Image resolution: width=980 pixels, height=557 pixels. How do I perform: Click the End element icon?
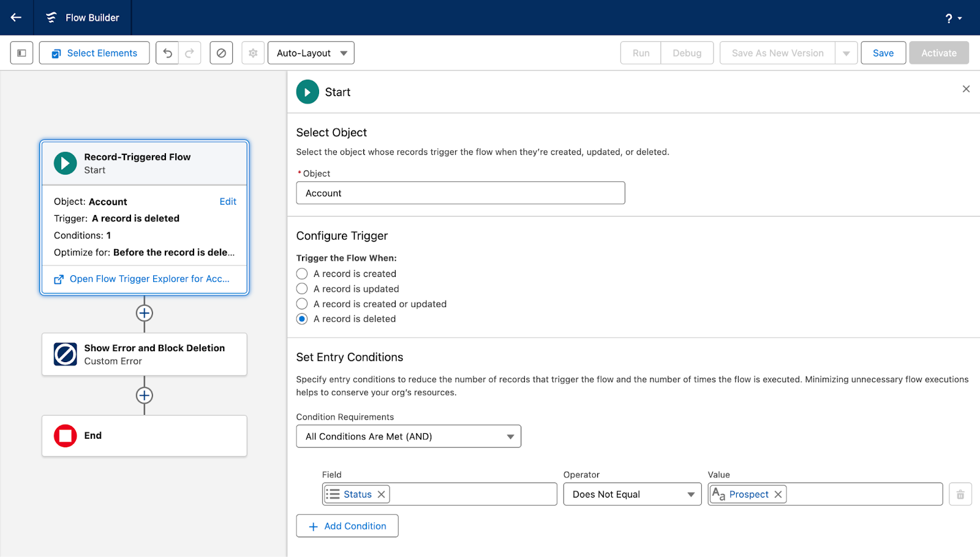click(x=66, y=436)
